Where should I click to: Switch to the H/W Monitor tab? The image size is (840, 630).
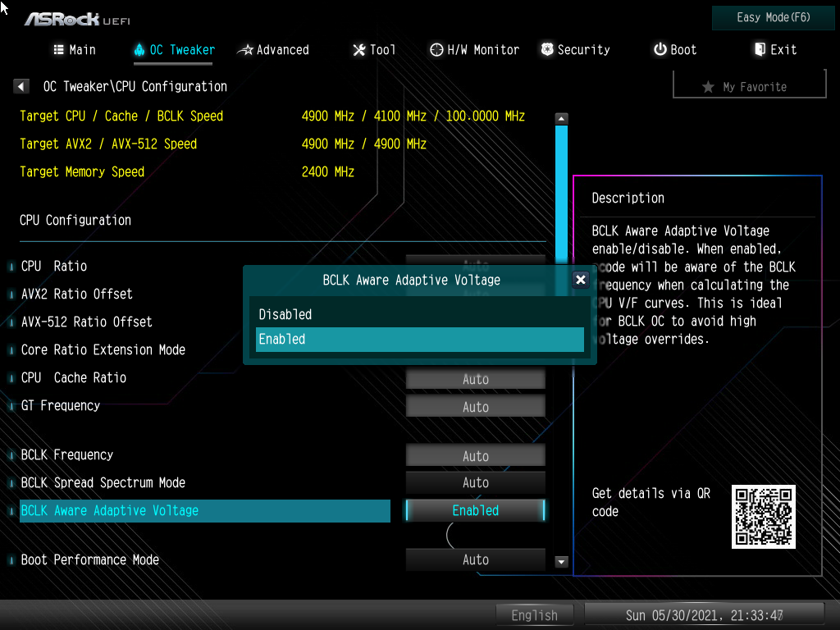pyautogui.click(x=474, y=50)
